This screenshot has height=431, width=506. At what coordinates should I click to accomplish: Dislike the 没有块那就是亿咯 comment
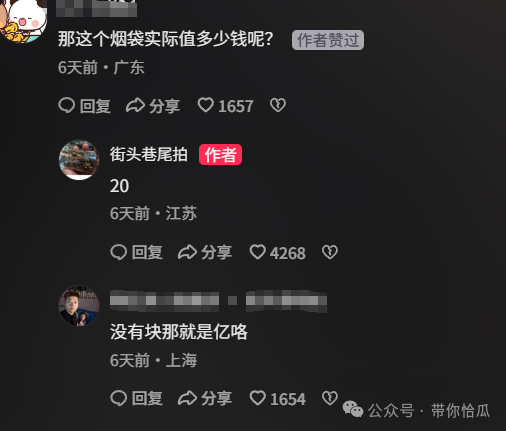(330, 398)
